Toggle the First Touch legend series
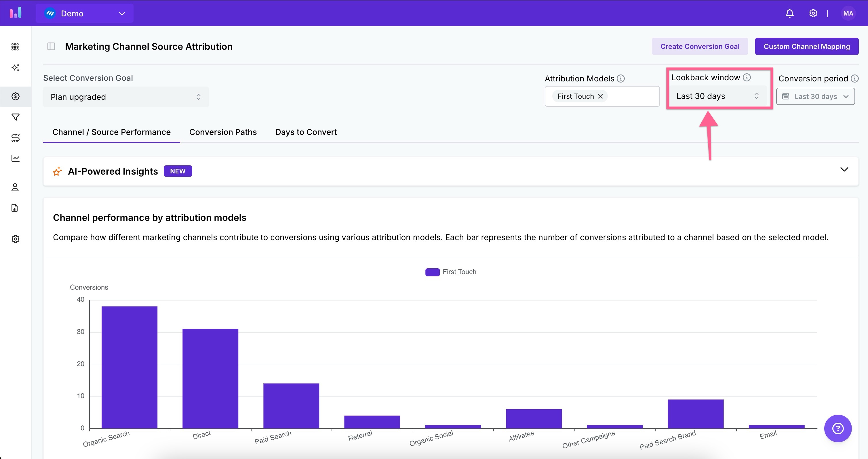The width and height of the screenshot is (868, 459). (450, 272)
